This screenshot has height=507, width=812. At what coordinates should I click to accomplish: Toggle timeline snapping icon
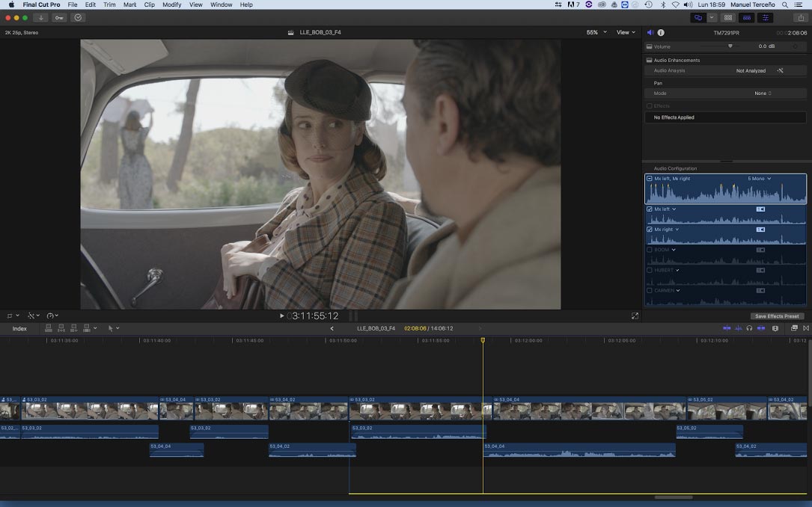[761, 328]
